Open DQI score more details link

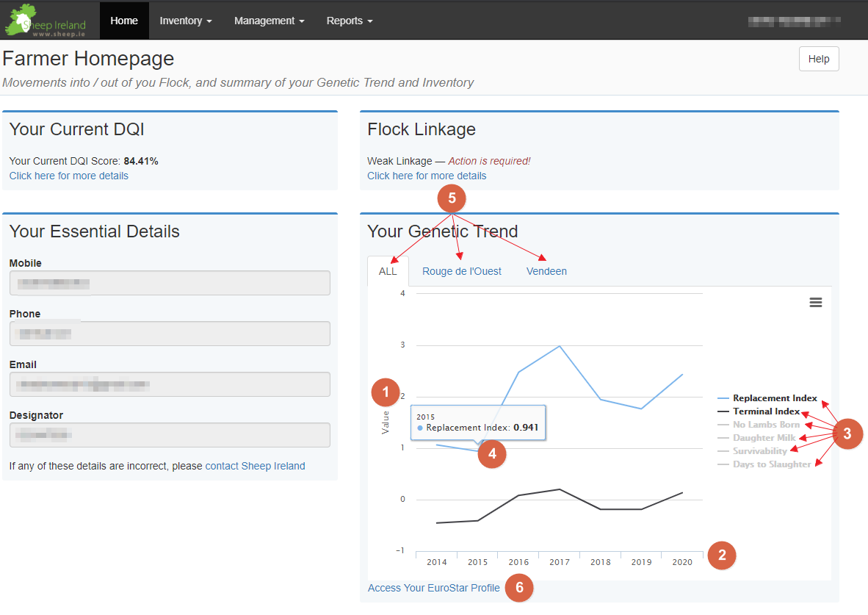pyautogui.click(x=68, y=176)
